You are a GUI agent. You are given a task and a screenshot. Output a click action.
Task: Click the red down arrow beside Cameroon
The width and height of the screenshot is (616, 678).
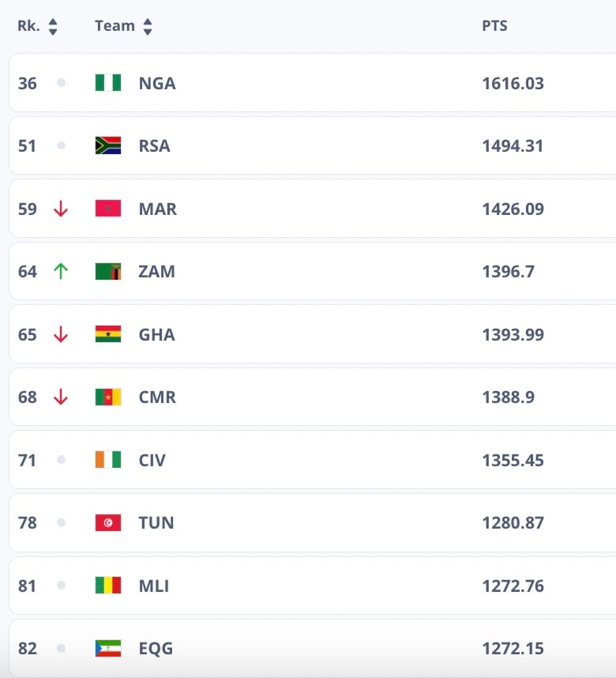point(61,397)
